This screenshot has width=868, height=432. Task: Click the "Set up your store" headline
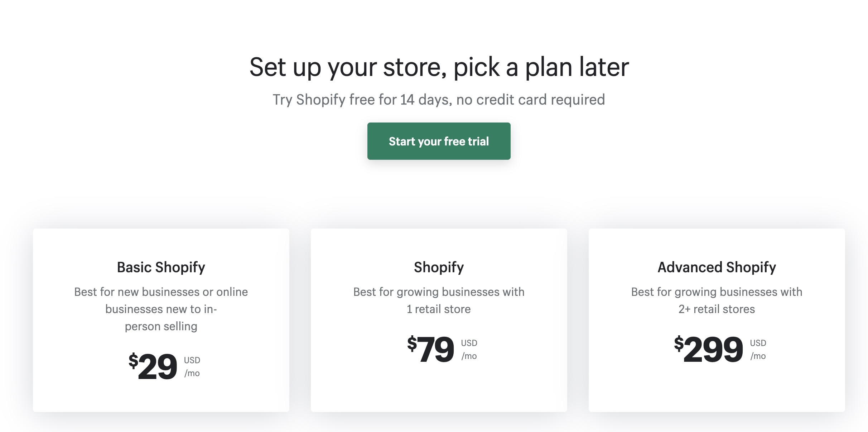(x=439, y=67)
